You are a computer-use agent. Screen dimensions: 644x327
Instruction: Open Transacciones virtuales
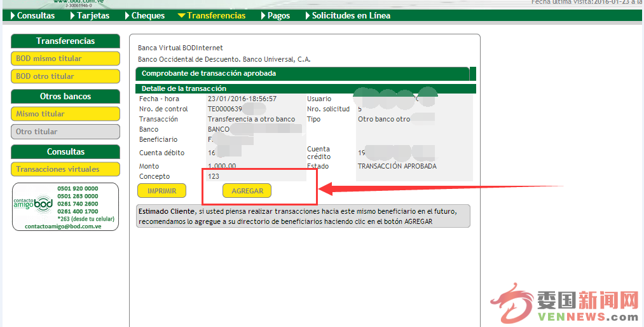65,169
